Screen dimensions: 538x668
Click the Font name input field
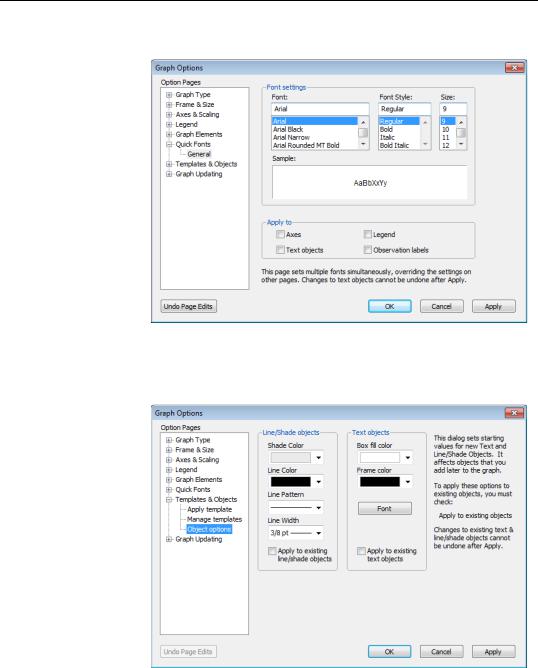click(320, 109)
